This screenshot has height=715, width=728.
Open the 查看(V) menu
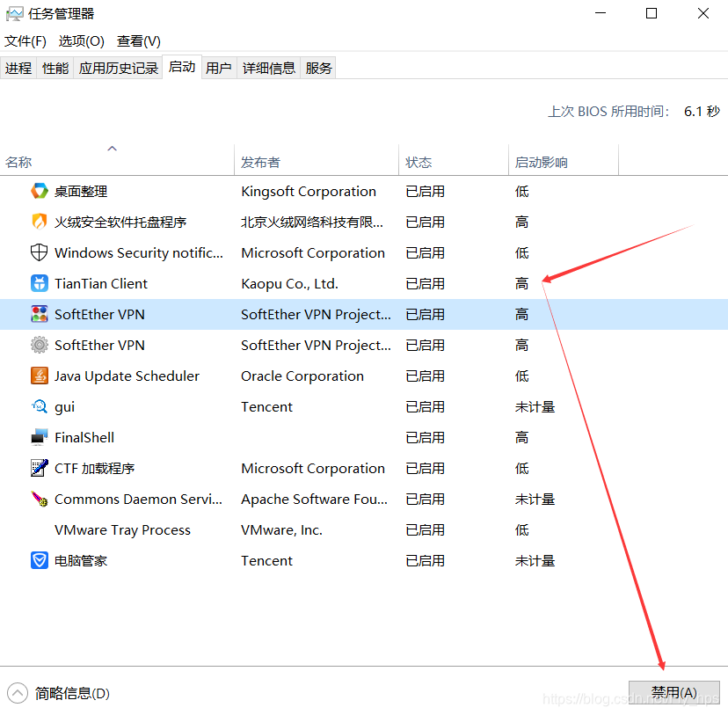(x=138, y=41)
